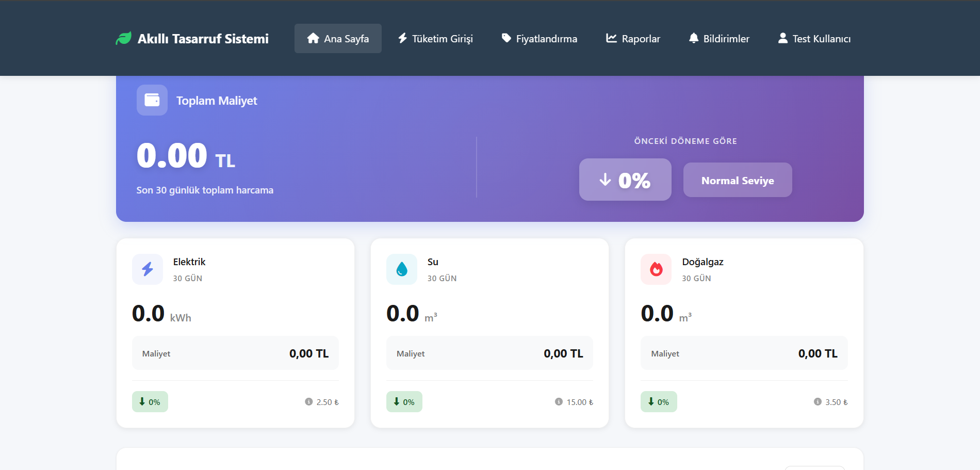This screenshot has height=470, width=980.
Task: Go to Tüketim Girişi page
Action: [x=435, y=38]
